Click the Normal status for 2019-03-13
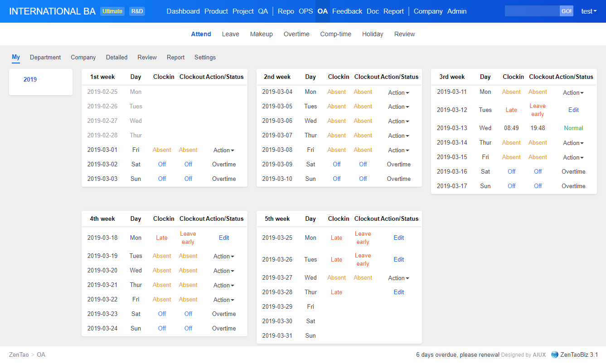Image resolution: width=606 pixels, height=364 pixels. pos(573,128)
